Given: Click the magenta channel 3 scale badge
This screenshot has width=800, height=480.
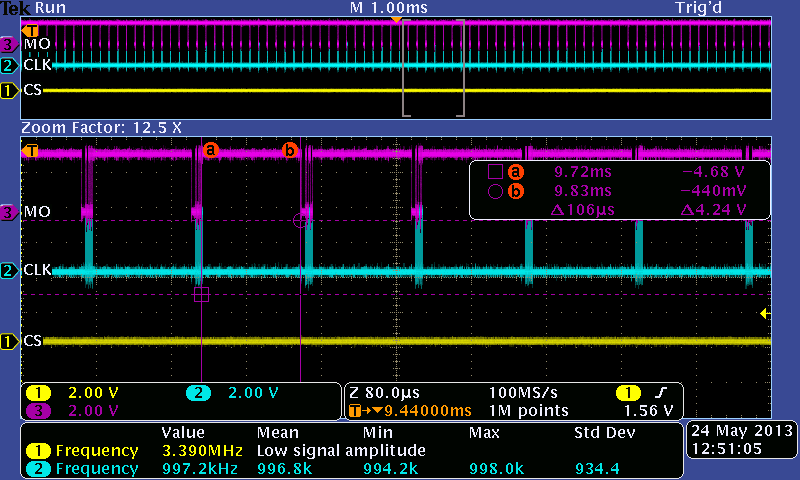Looking at the screenshot, I should click(38, 411).
